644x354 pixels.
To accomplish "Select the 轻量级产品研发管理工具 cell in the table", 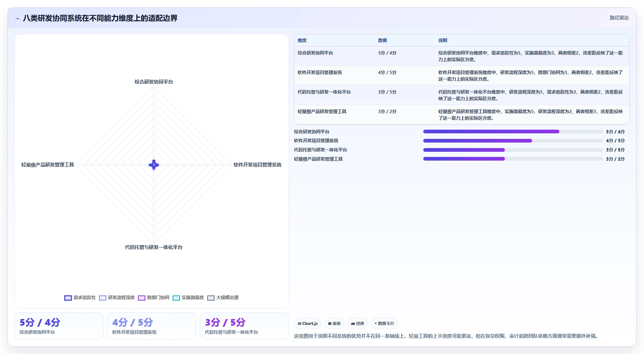I will click(322, 112).
